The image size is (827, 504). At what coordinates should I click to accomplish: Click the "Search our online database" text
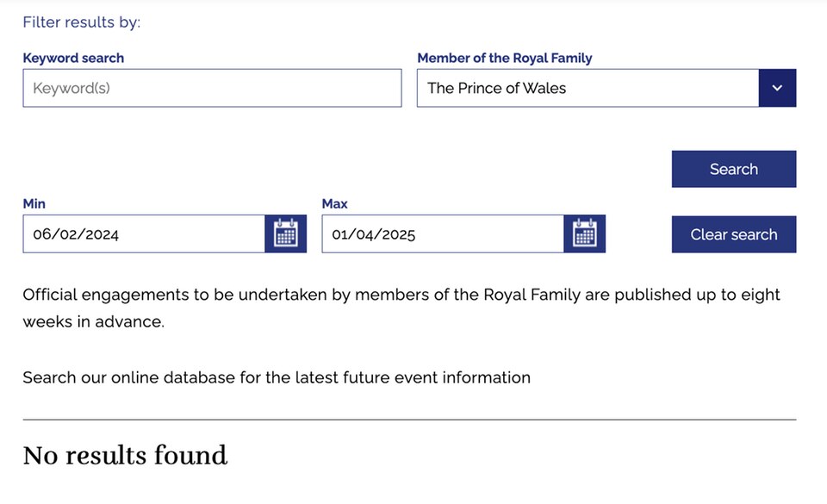(x=277, y=377)
